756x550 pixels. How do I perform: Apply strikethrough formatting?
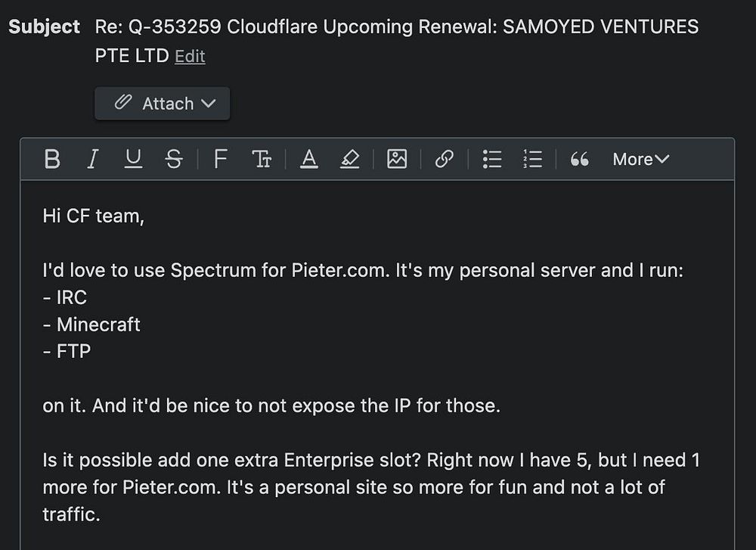[x=174, y=159]
